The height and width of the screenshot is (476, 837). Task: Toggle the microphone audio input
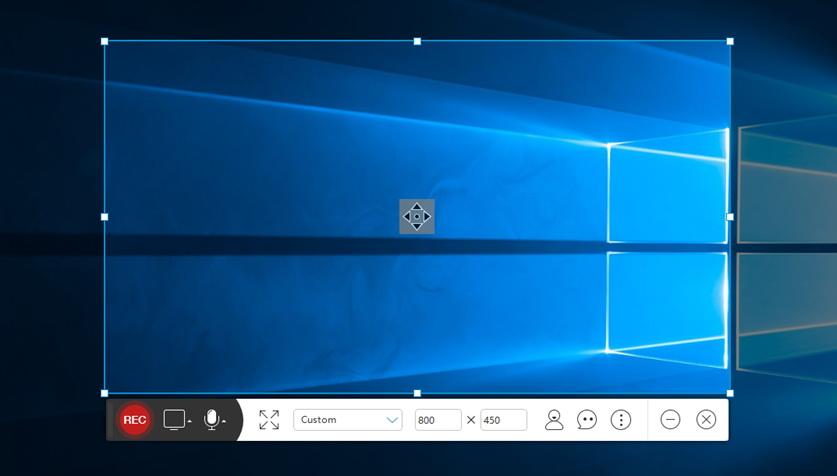pos(211,420)
